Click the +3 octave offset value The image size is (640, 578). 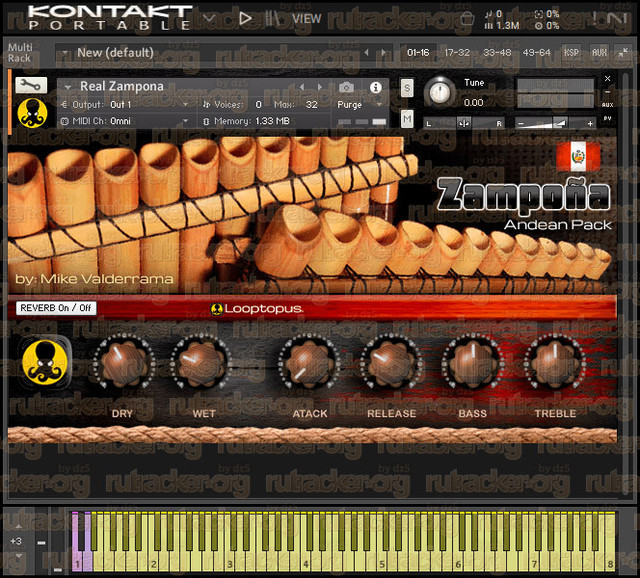click(16, 541)
